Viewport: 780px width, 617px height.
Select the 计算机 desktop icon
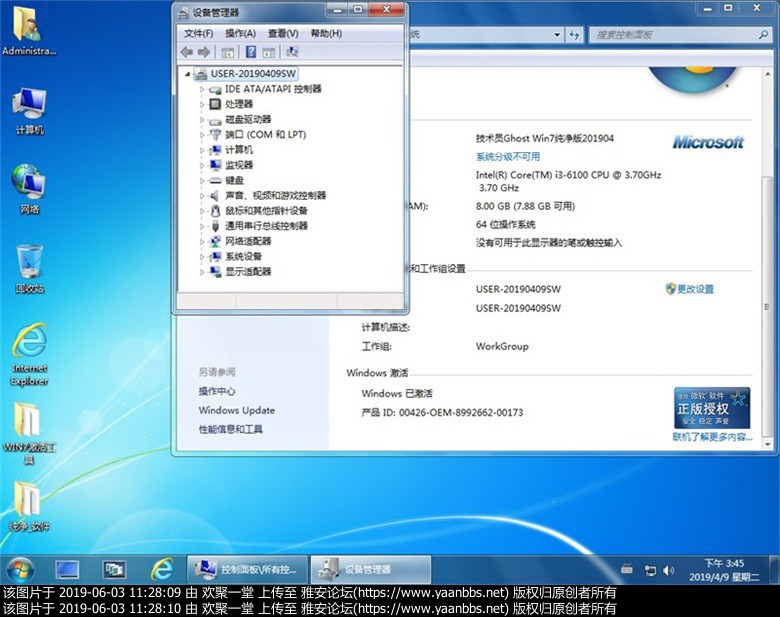[x=29, y=111]
